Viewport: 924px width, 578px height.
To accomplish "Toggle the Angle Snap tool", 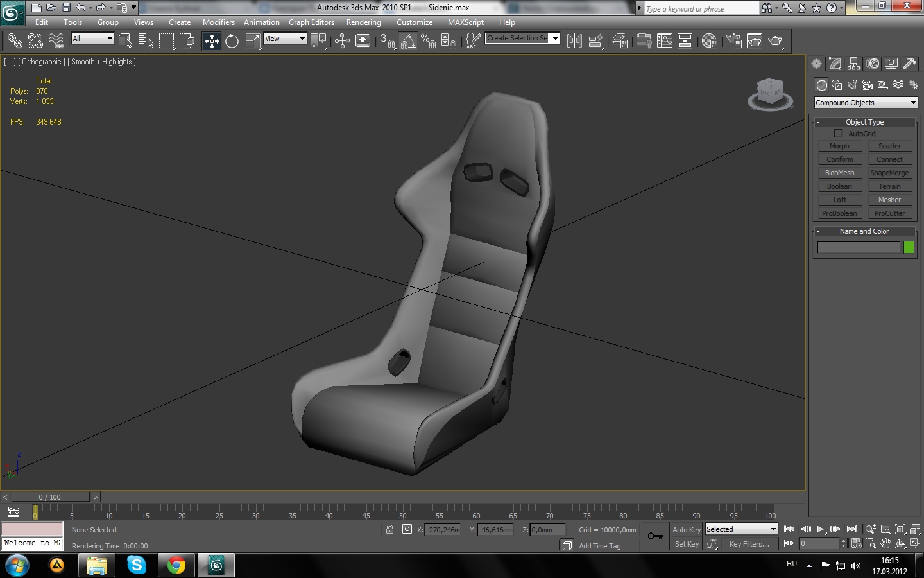I will pyautogui.click(x=408, y=42).
